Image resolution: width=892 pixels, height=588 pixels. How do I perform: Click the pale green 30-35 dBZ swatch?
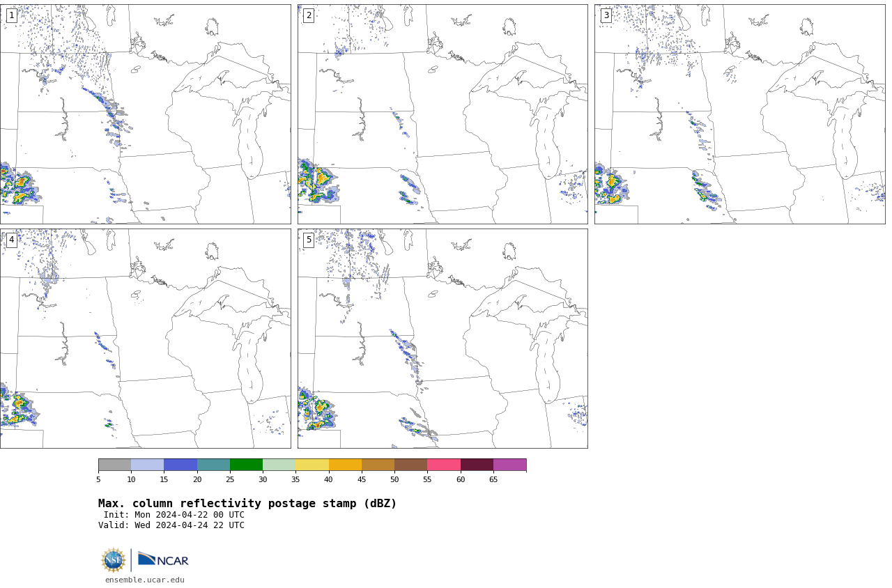click(x=279, y=465)
